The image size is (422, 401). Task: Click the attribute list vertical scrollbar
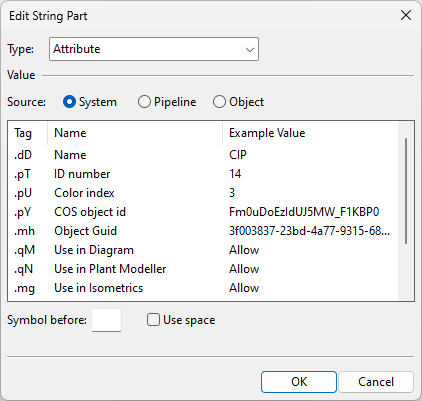[x=406, y=191]
